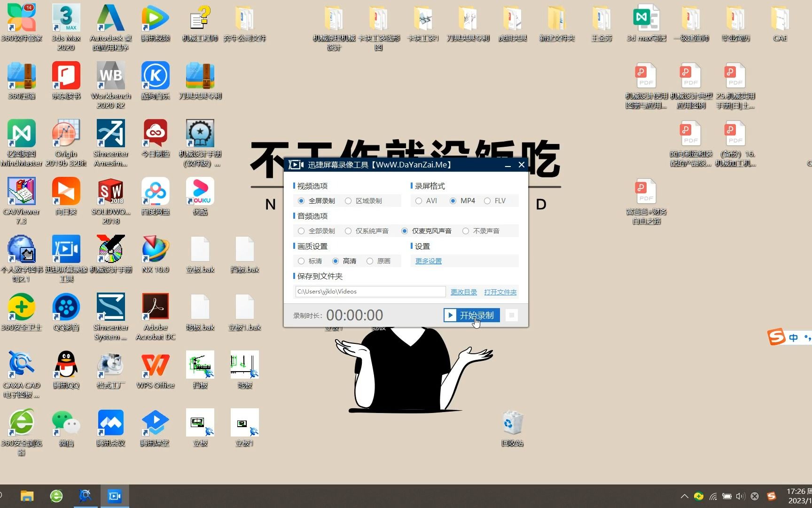Open 今日制造 desktop icon
Screen dimensions: 812x508
pyautogui.click(x=156, y=138)
